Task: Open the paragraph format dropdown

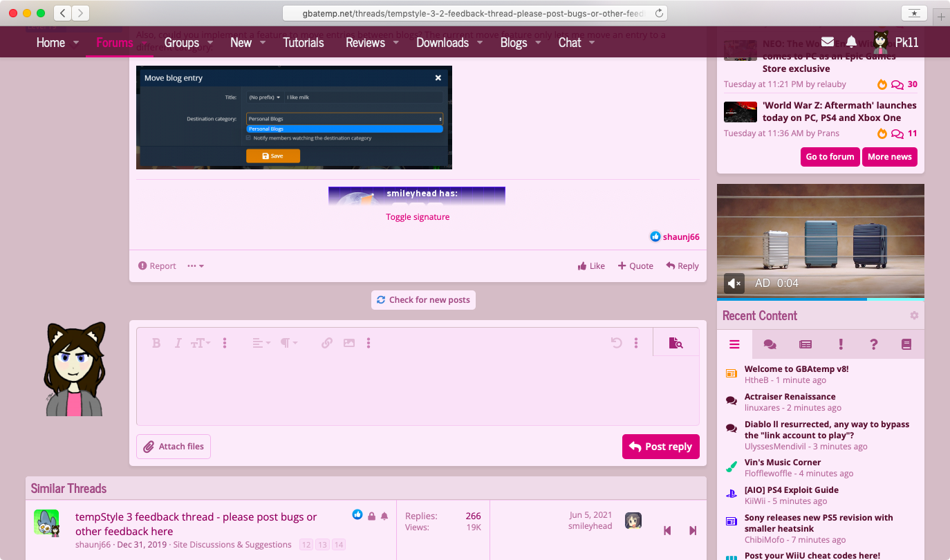Action: [x=289, y=343]
